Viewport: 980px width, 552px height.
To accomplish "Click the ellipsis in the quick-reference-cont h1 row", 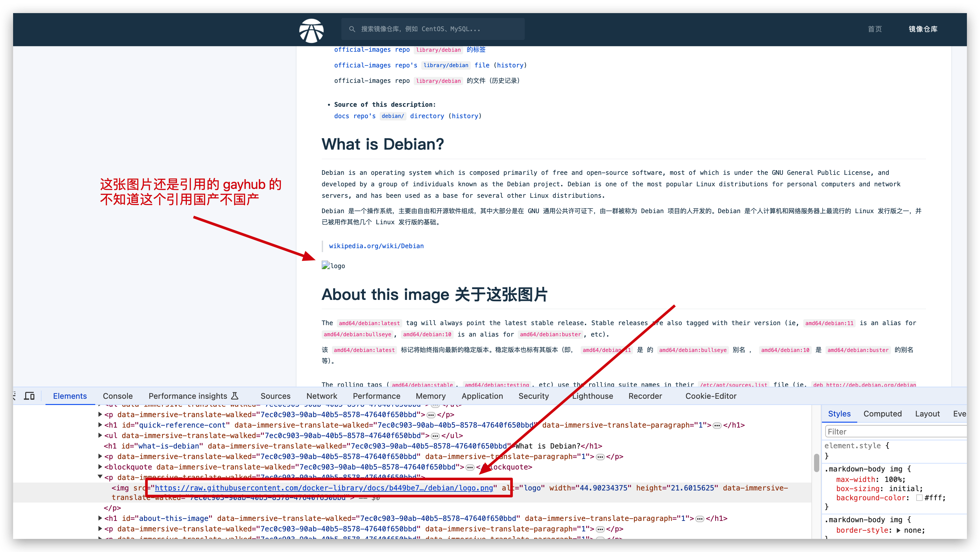I will [717, 425].
